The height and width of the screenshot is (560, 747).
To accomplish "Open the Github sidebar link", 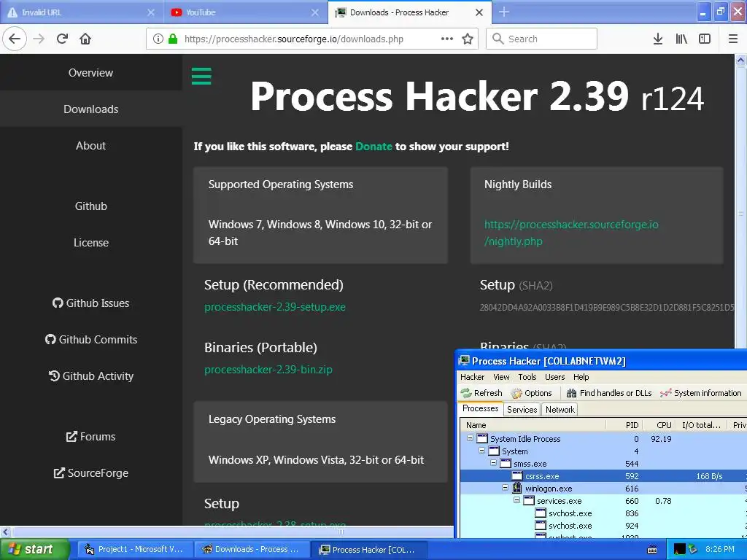I will coord(90,206).
